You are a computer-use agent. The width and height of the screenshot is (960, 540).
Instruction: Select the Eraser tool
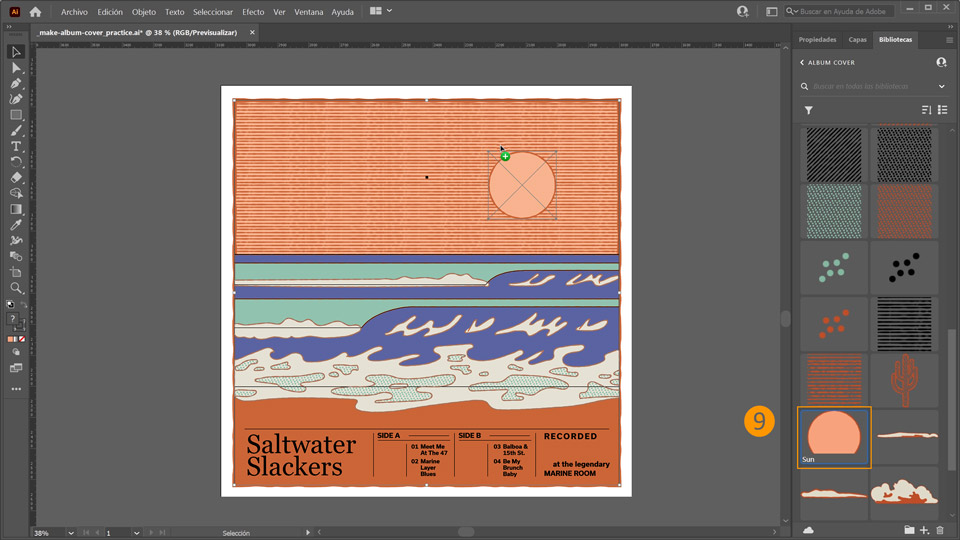click(x=16, y=178)
